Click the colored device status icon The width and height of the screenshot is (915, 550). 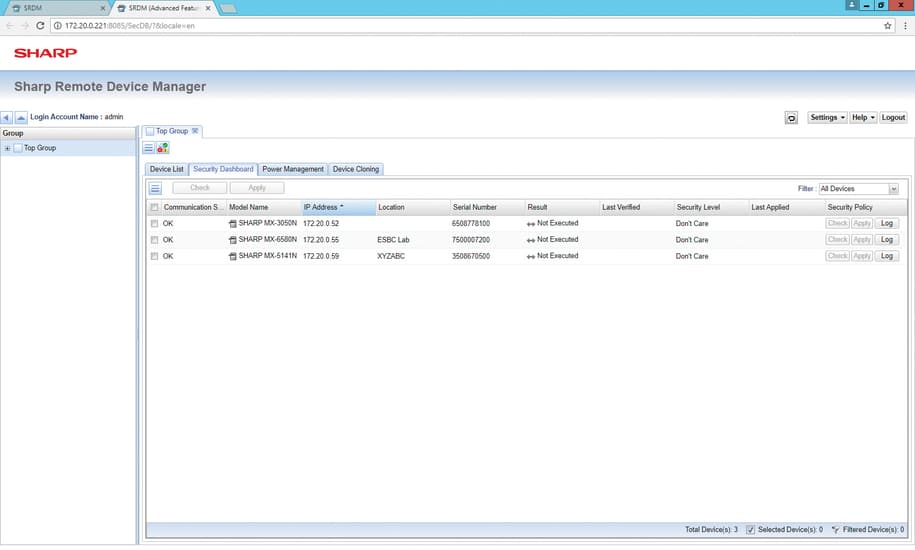[x=162, y=148]
